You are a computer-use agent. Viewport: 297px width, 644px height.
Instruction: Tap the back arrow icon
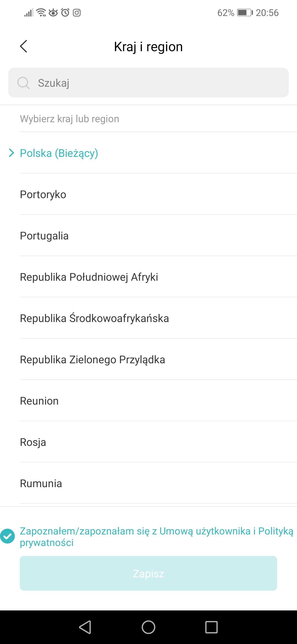click(x=24, y=46)
